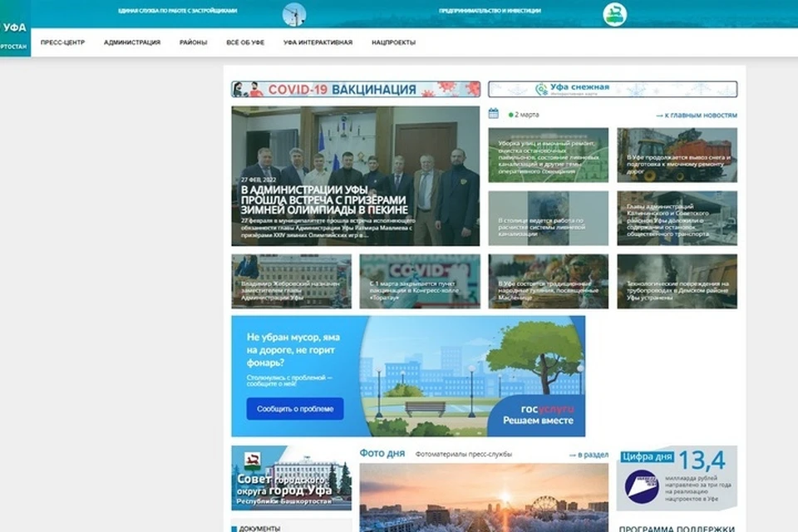
Task: Open Демский район трубопроводы news tile
Action: [x=677, y=282]
